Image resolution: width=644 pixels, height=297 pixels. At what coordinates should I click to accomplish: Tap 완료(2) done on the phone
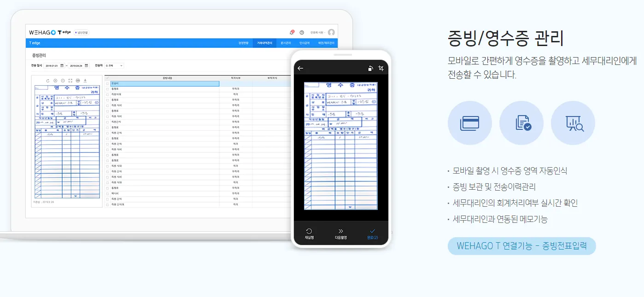click(373, 233)
